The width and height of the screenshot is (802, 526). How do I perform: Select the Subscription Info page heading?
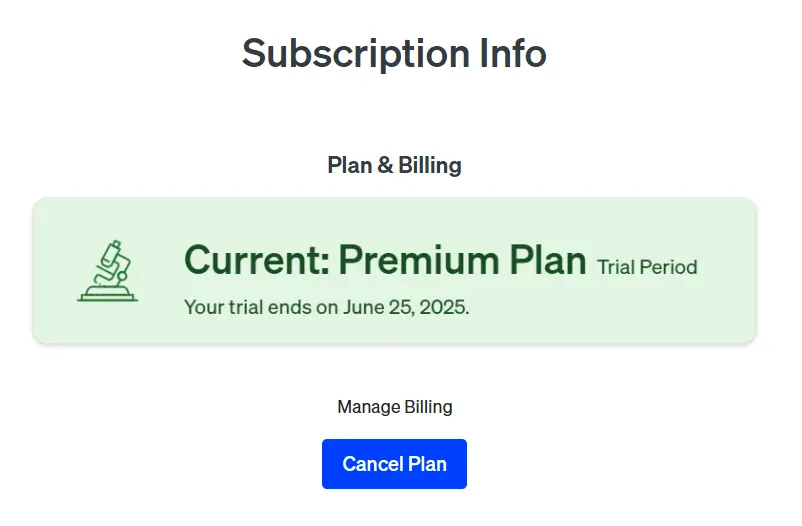coord(394,54)
